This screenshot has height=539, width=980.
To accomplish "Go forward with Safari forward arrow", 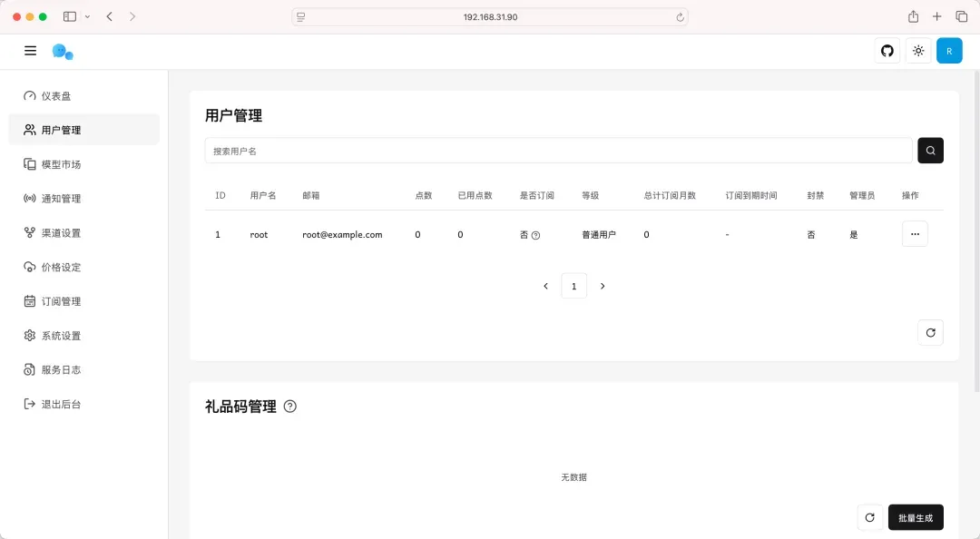I will 132,17.
